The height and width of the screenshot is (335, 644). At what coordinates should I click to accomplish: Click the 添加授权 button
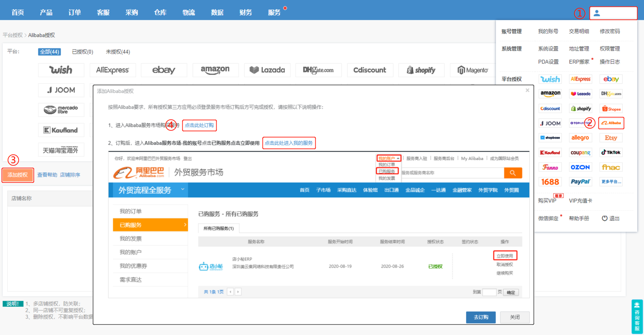17,175
